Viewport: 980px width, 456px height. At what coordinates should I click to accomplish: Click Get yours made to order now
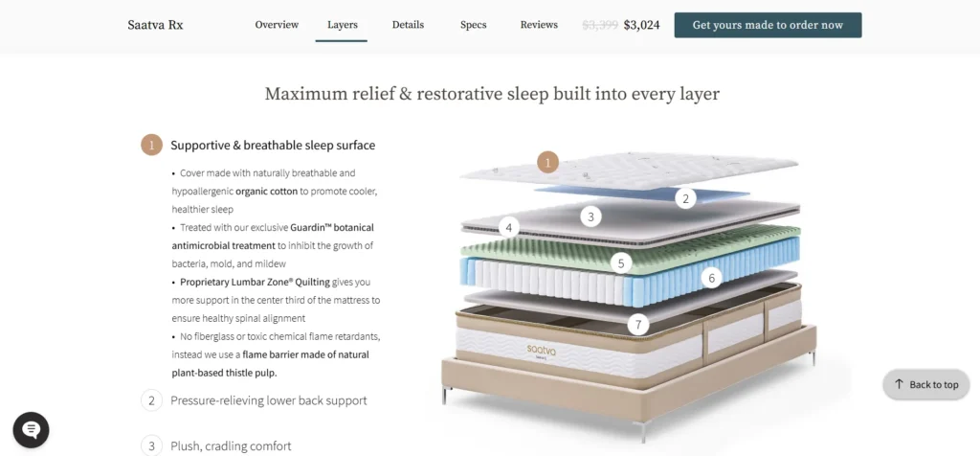[768, 25]
